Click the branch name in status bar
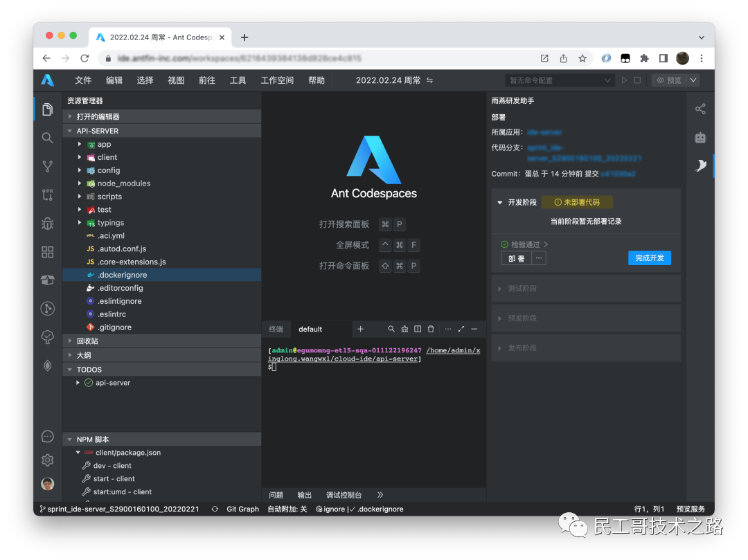Viewport: 748px width, 560px height. (119, 509)
